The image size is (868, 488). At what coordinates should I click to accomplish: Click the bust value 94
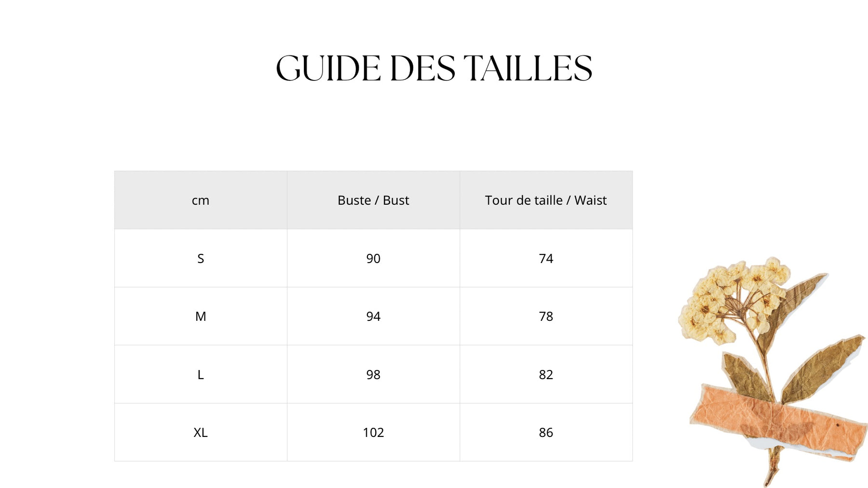point(373,317)
